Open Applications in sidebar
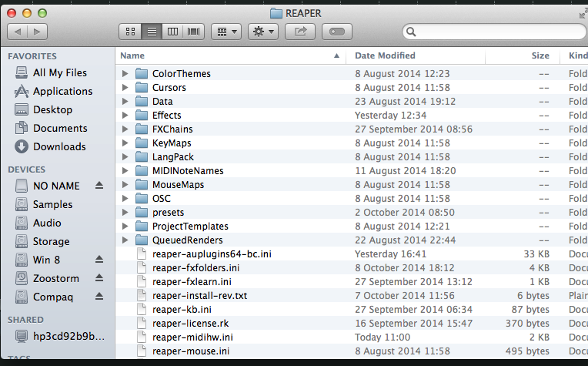The width and height of the screenshot is (588, 366). point(54,91)
